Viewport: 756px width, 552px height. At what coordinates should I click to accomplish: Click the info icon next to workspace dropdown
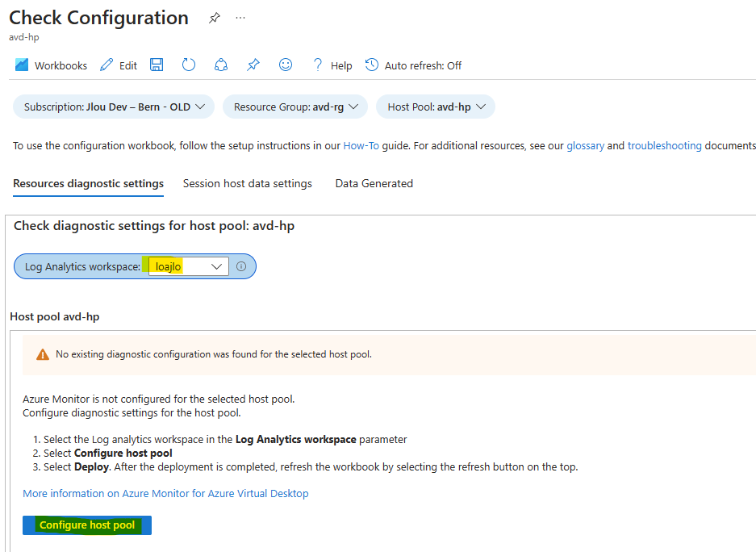241,266
